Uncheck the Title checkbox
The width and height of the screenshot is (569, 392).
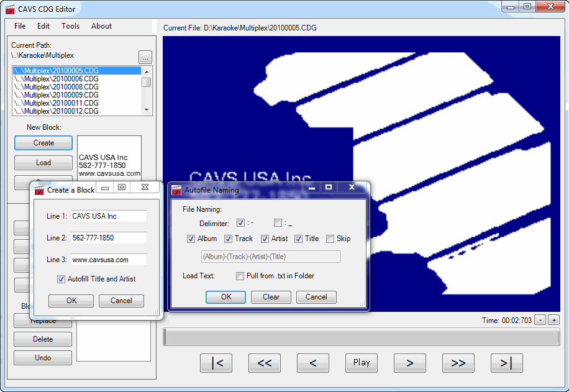298,239
